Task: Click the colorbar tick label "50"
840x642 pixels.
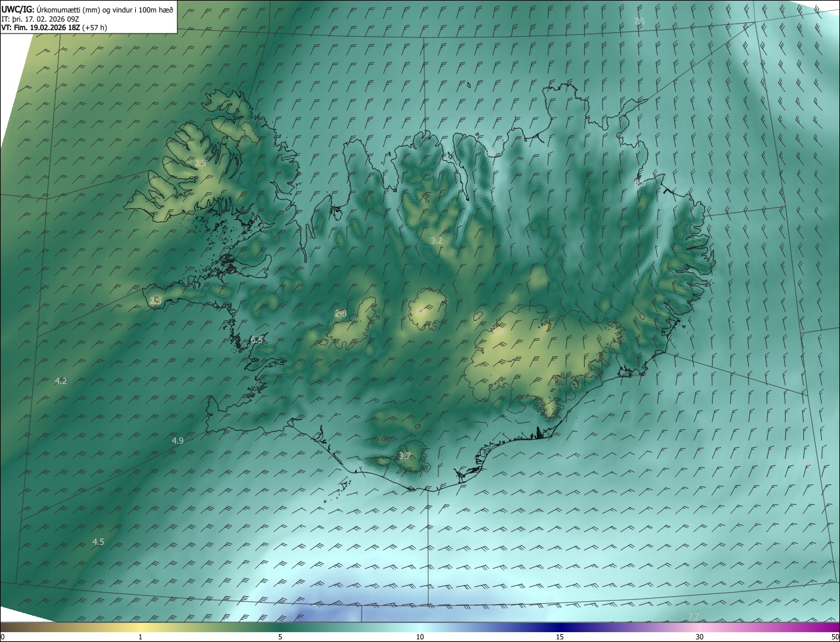Action: [835, 637]
